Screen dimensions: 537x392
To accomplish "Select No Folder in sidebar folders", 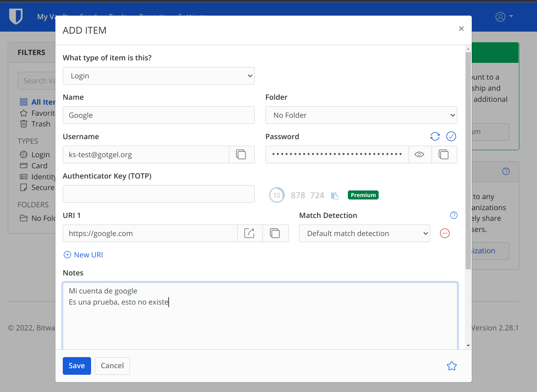I will click(x=37, y=218).
